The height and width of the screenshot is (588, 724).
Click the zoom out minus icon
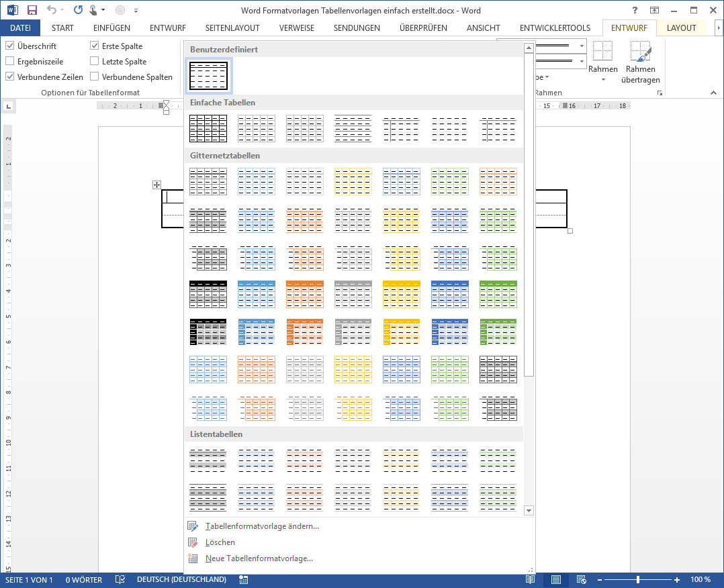click(x=600, y=580)
